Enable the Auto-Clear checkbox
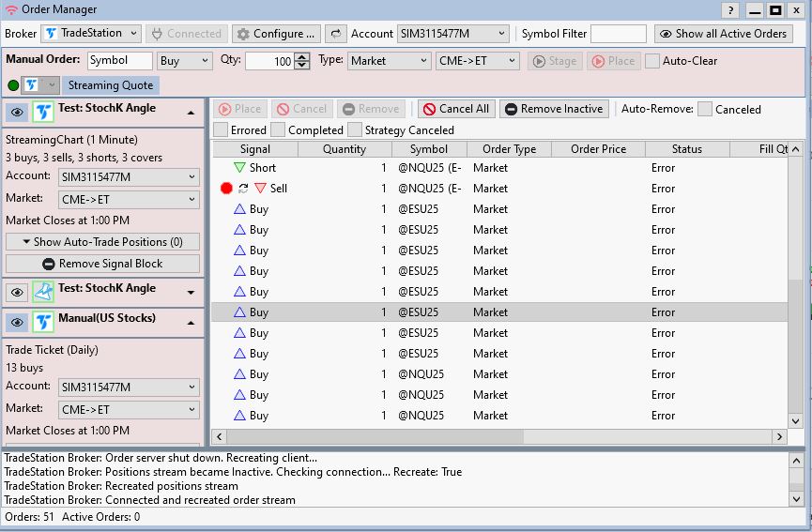 click(x=652, y=61)
